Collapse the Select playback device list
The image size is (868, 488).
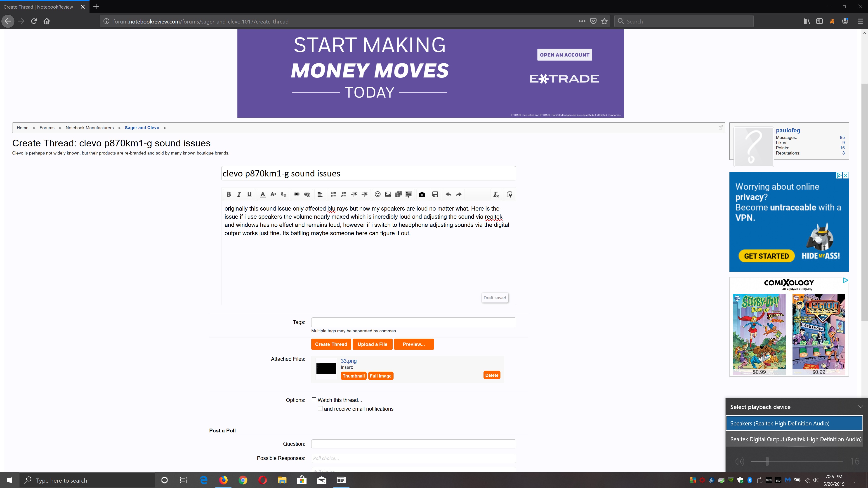[x=861, y=406]
